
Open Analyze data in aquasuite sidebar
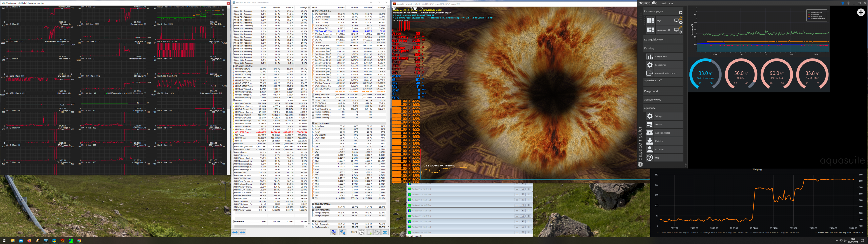tap(661, 57)
